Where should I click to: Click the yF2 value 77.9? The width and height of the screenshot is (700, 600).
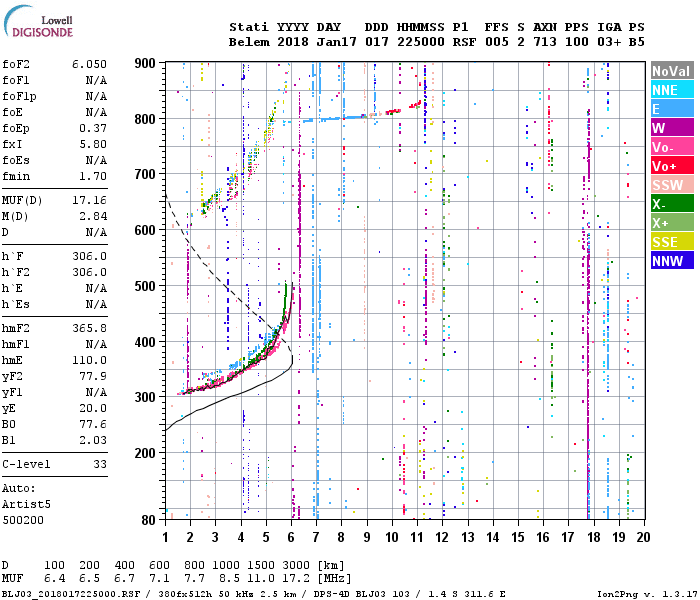(93, 376)
